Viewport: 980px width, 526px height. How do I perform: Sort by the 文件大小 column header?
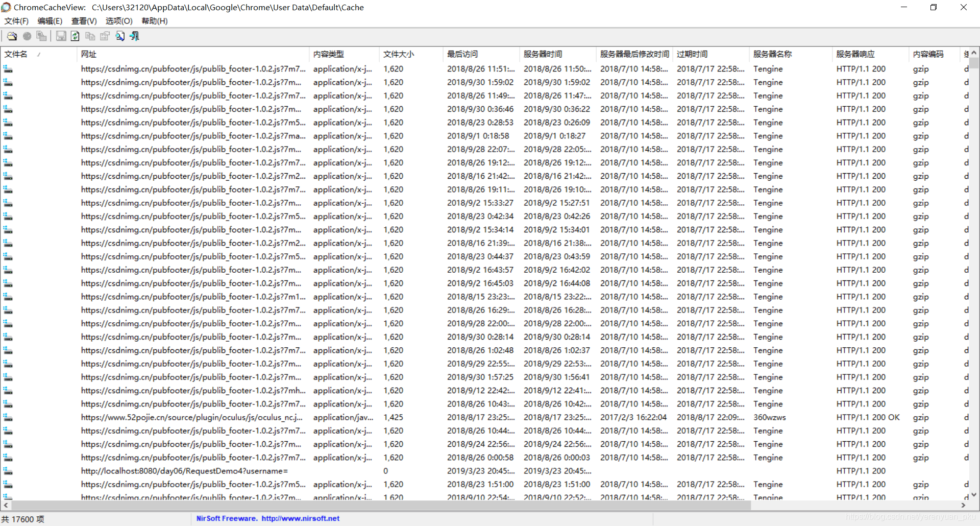tap(411, 54)
